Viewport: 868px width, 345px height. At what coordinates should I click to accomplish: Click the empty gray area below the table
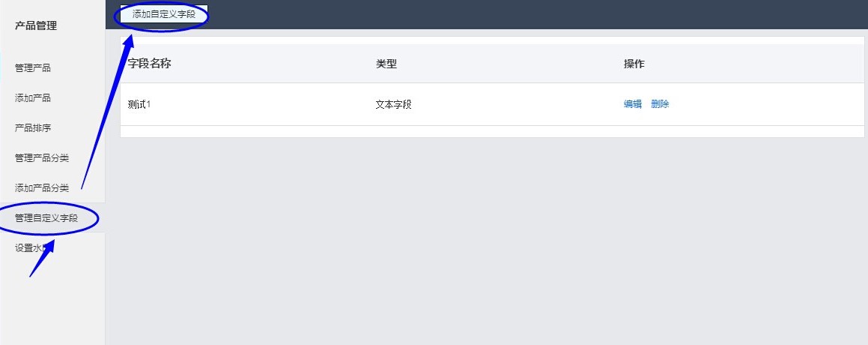click(x=487, y=241)
